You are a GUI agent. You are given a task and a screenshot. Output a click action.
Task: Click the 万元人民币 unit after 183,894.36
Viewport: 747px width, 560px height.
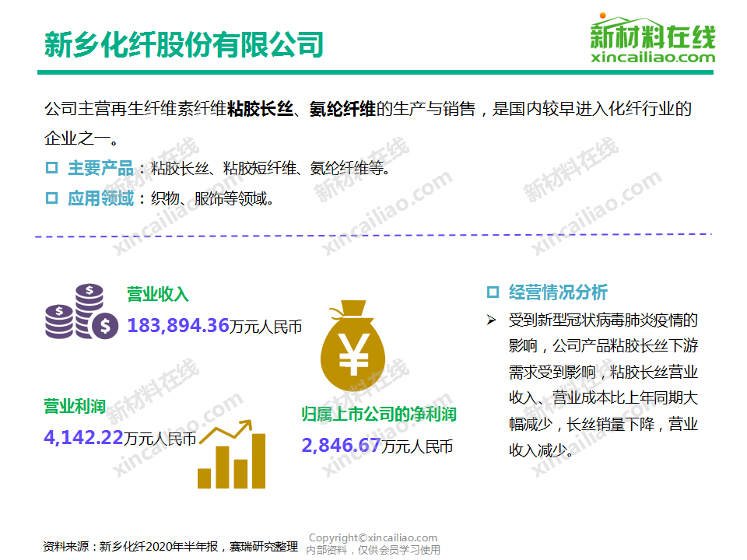pos(266,327)
